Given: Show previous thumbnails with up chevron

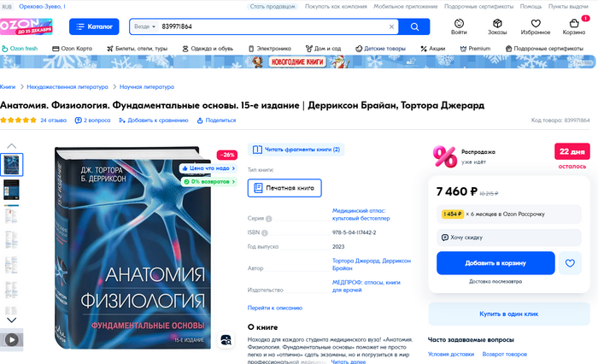Looking at the screenshot, I should 12,146.
